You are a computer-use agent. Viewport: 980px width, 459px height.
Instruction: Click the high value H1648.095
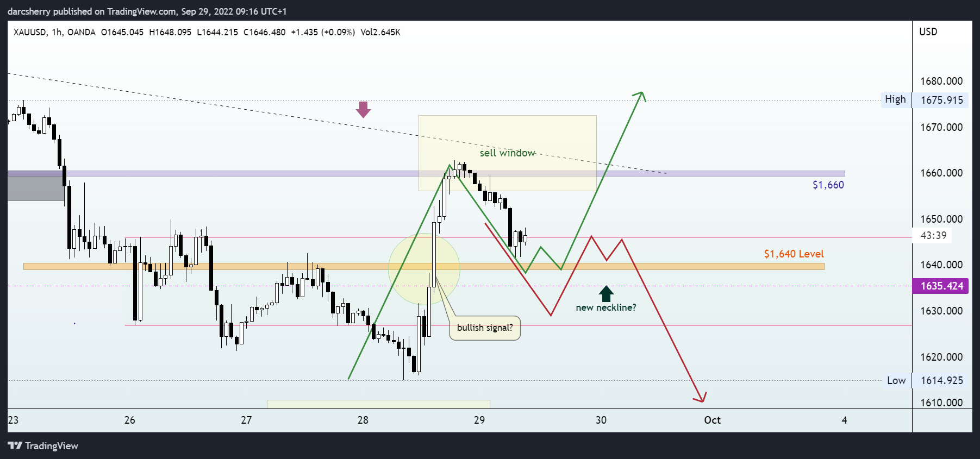[x=170, y=32]
